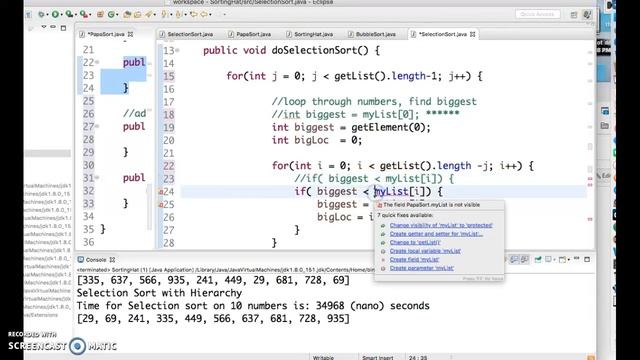Click the green Run button in toolbar
Viewport: 640px width, 360px height.
55,14
